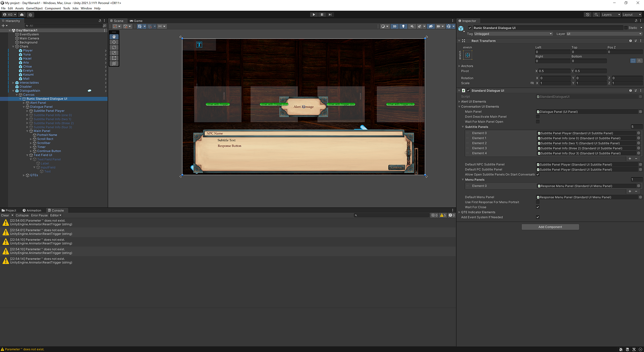The image size is (644, 352).
Task: Disable the Standard Dialogue UI component
Action: coord(469,91)
